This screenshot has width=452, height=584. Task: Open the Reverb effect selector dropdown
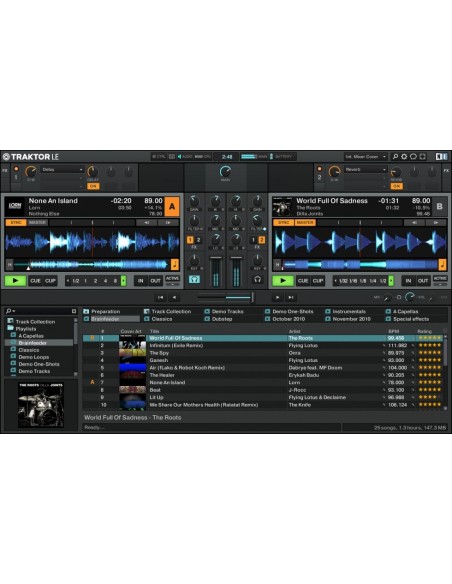point(365,169)
